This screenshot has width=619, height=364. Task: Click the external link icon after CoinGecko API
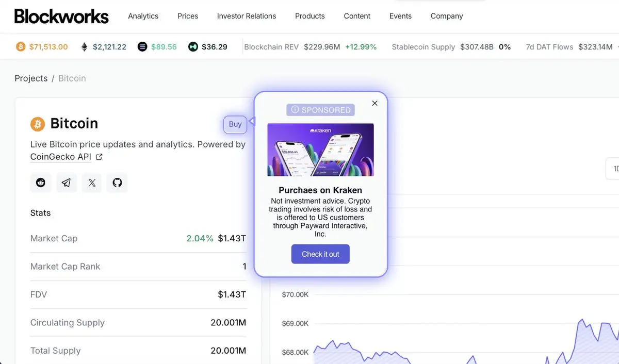point(99,157)
